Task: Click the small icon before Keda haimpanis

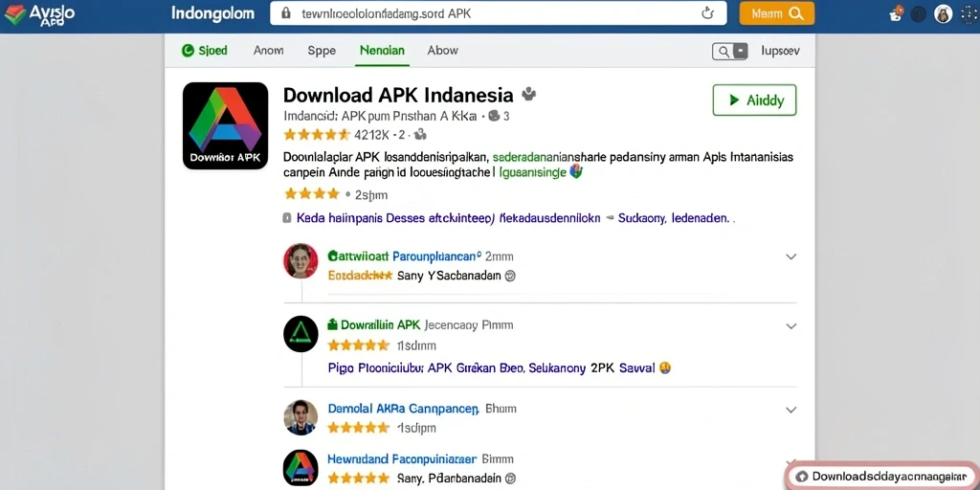Action: (x=287, y=219)
